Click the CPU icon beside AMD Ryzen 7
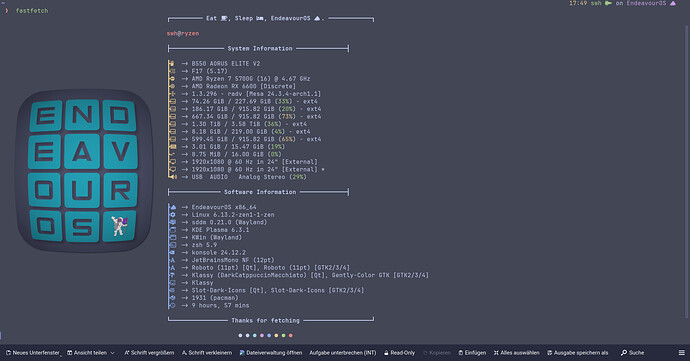The width and height of the screenshot is (690, 361). (172, 78)
